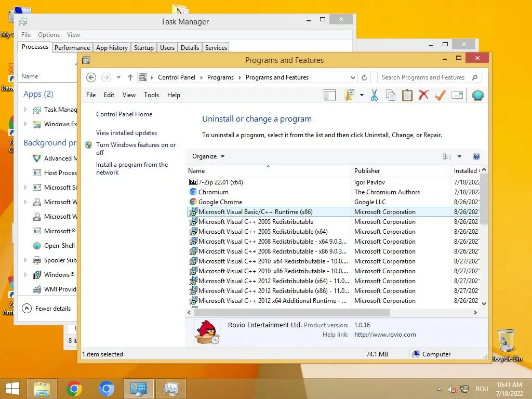Click Programs breadcrumb in address bar
The height and width of the screenshot is (399, 532).
[x=220, y=77]
